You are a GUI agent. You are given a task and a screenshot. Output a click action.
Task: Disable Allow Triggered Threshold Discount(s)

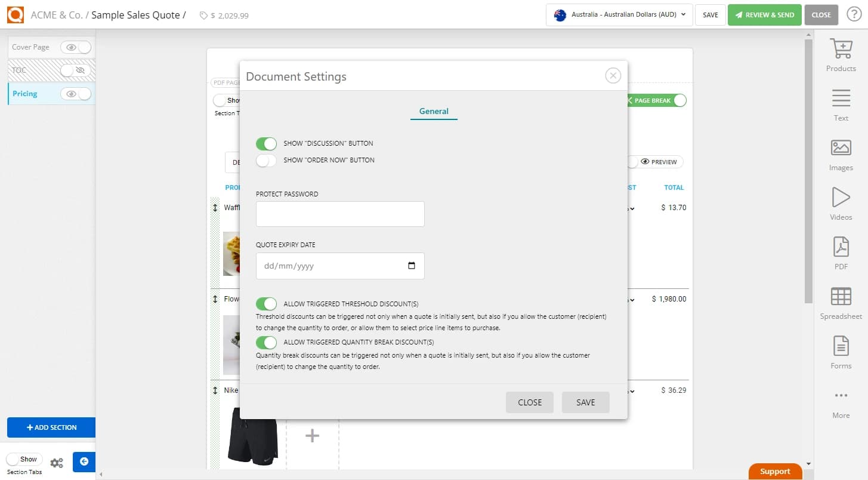click(266, 304)
